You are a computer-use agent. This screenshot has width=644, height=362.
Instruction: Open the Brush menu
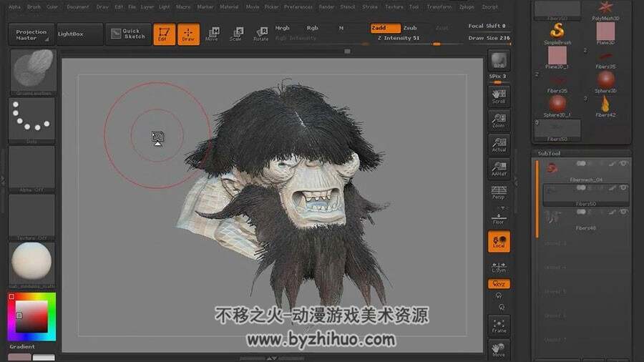pos(34,6)
